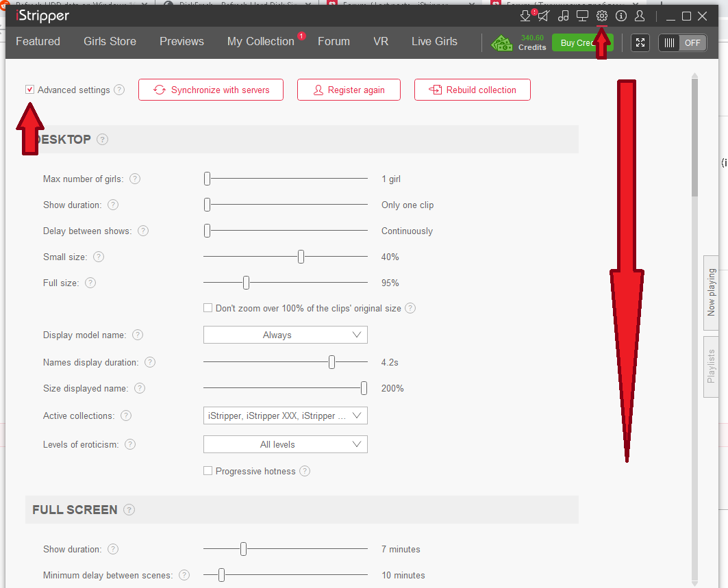
Task: Click the Max number of girls slider handle
Action: [207, 178]
